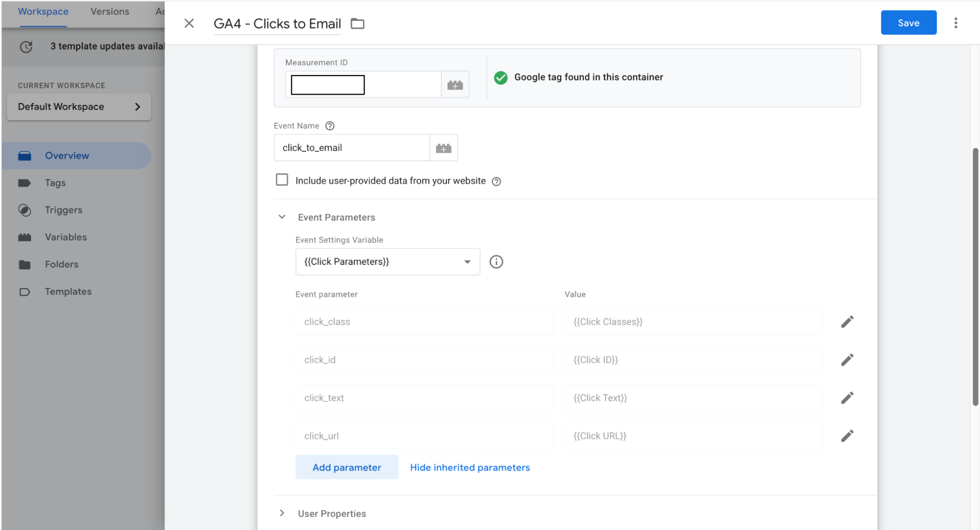The image size is (980, 530).
Task: Click the Event Name input field
Action: pos(351,148)
